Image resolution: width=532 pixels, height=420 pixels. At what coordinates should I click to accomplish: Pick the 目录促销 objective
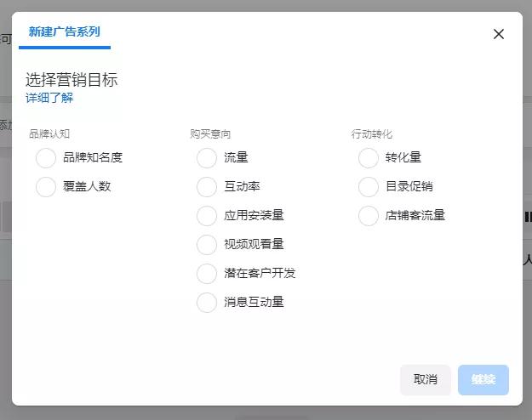pyautogui.click(x=368, y=187)
